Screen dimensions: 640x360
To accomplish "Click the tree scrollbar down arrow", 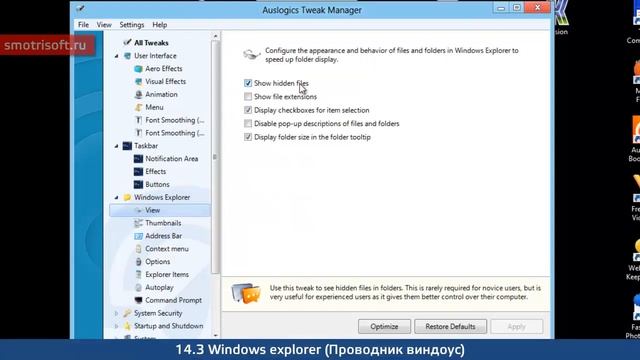I will [216, 335].
